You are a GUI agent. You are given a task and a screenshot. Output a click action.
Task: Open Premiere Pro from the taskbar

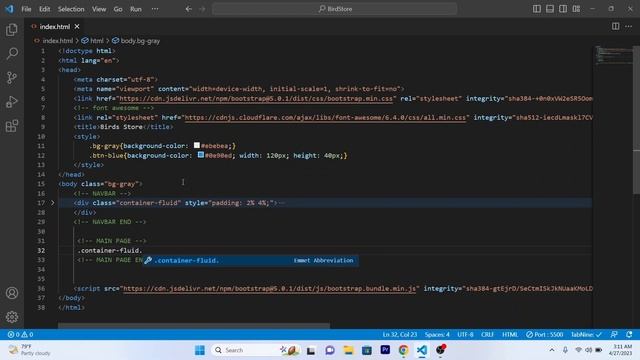pyautogui.click(x=385, y=350)
